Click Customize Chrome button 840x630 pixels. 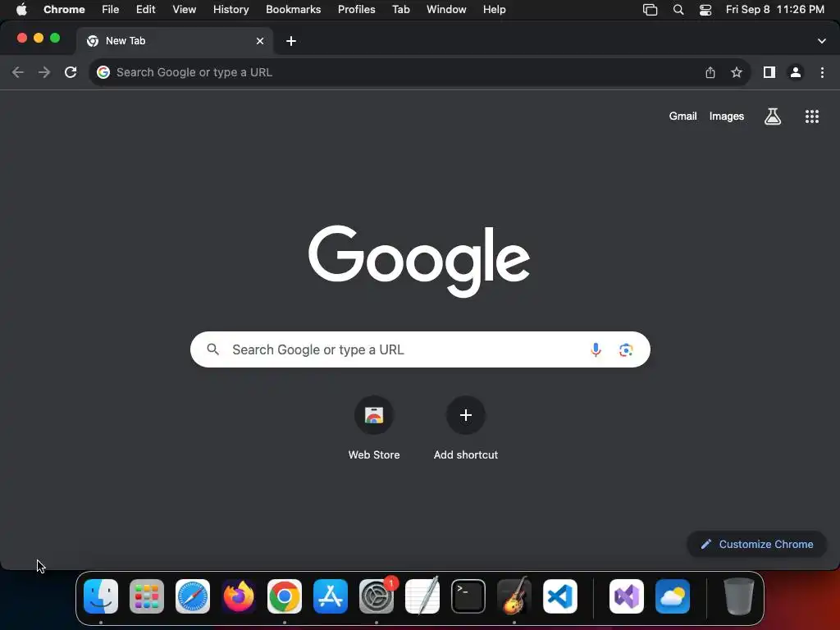tap(757, 545)
